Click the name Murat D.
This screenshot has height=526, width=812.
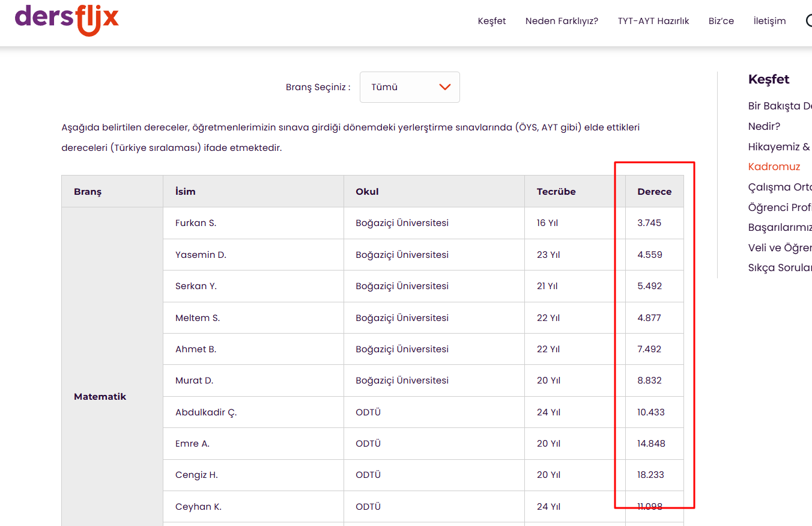click(195, 381)
